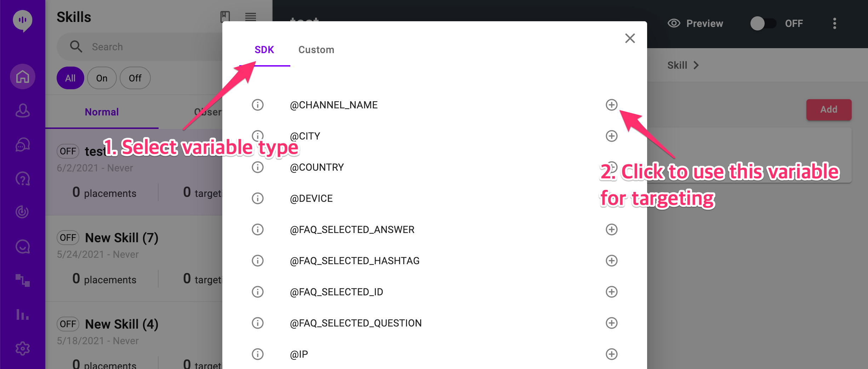868x369 pixels.
Task: Click the "6/2/2021 - Never" date text
Action: point(95,168)
